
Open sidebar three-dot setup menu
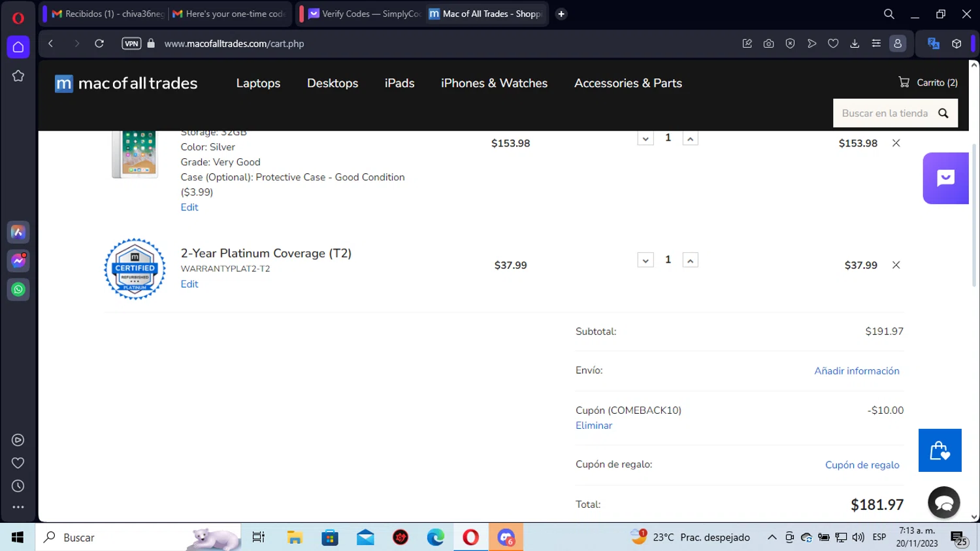pos(18,507)
